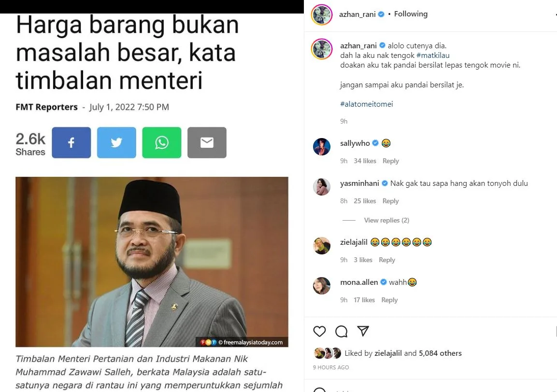The width and height of the screenshot is (557, 392).
Task: Open the #matkilau hashtag
Action: click(433, 56)
